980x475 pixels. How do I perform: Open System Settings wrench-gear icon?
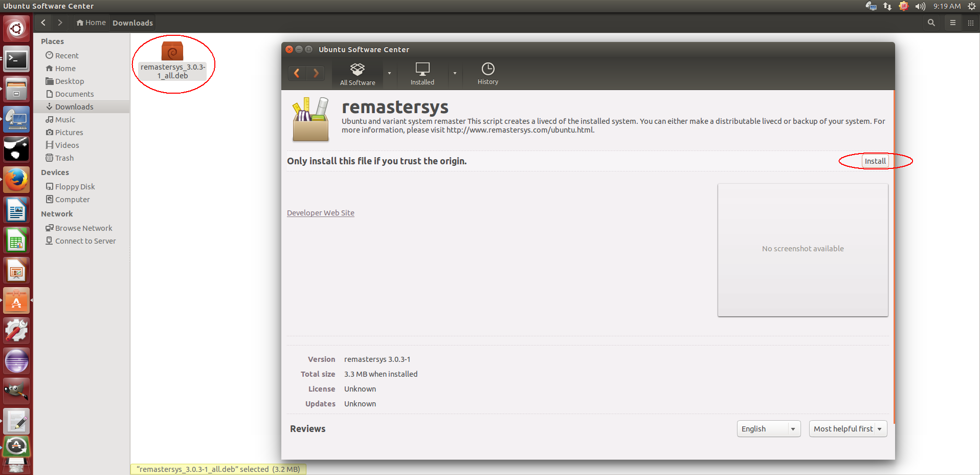[x=16, y=331]
